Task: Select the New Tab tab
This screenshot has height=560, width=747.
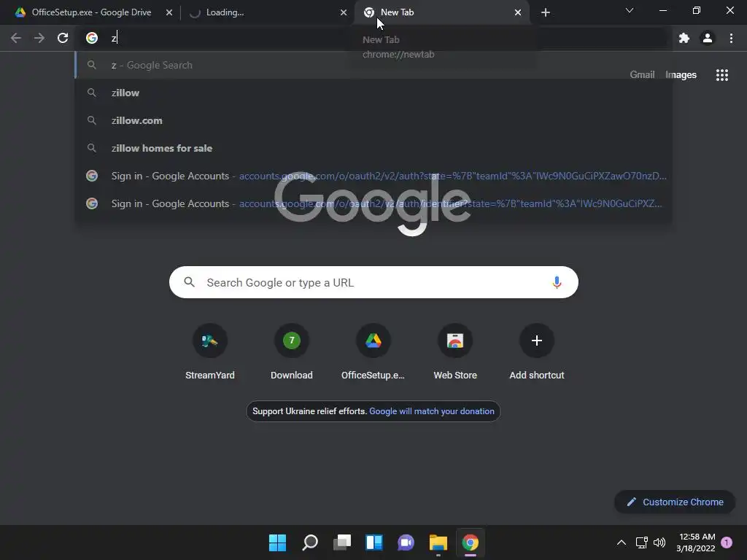Action: coord(441,12)
